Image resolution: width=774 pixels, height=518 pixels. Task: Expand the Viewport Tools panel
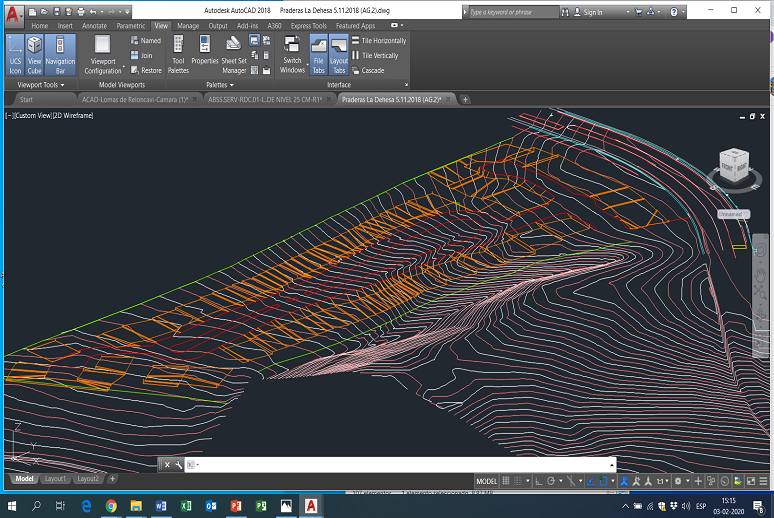(41, 85)
